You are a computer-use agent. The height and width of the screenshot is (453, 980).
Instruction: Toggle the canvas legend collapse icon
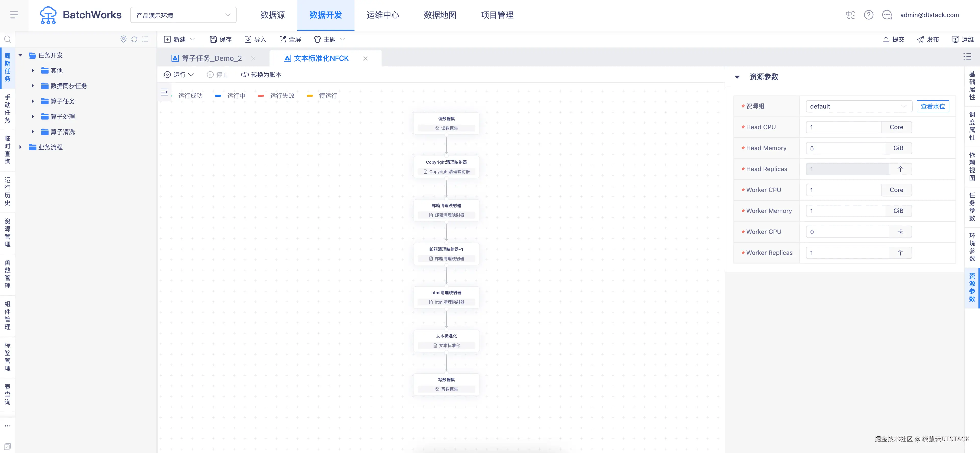pos(164,92)
